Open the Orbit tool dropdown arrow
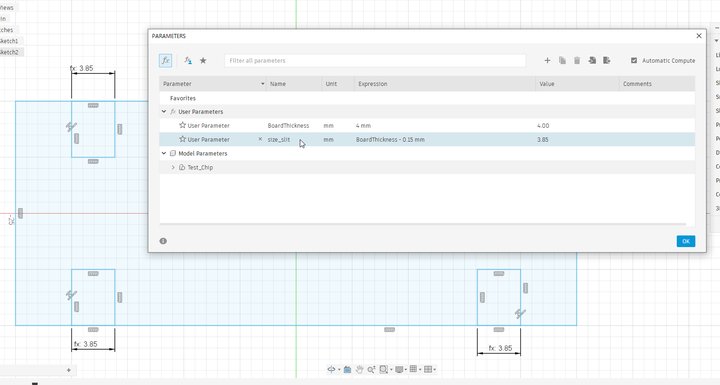 tap(339, 369)
